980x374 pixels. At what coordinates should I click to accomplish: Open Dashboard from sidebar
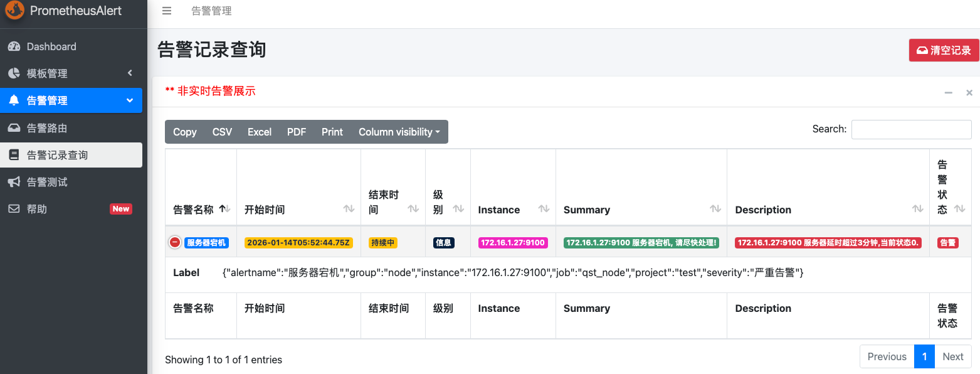51,46
